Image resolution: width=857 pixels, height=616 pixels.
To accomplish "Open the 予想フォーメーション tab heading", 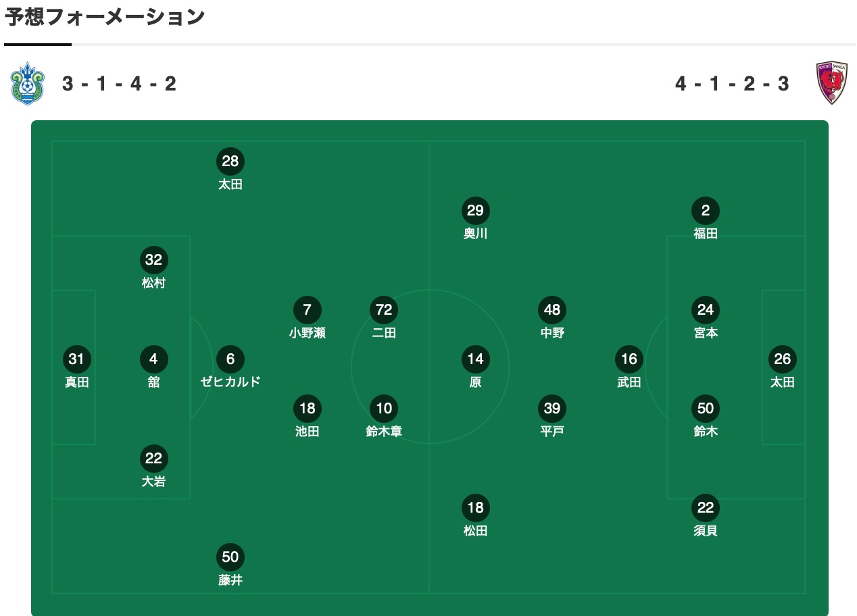I will [x=105, y=18].
